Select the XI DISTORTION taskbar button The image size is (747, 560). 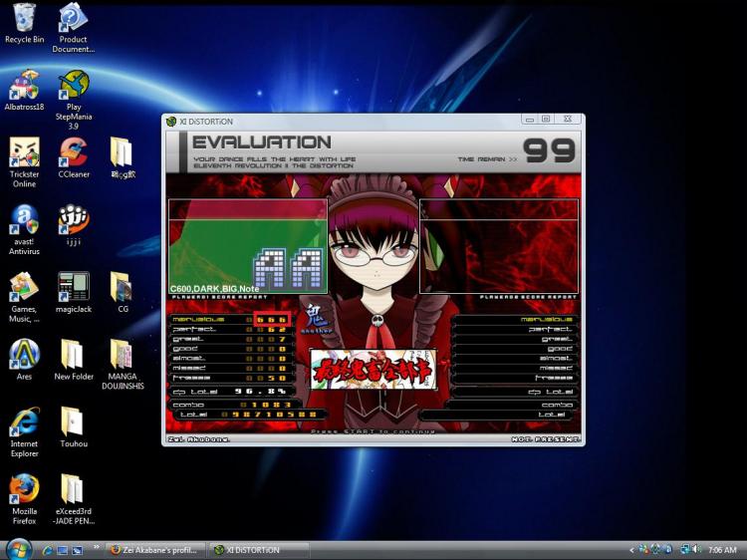(x=257, y=550)
